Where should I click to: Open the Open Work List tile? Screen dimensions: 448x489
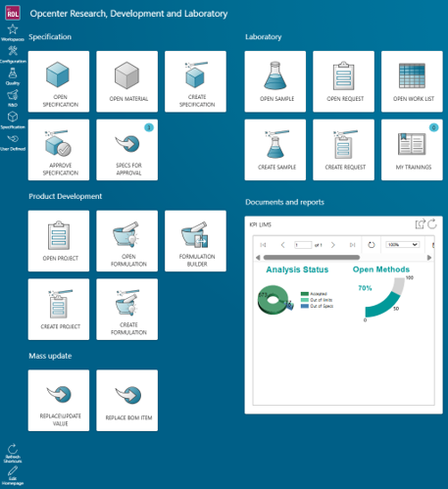click(412, 81)
